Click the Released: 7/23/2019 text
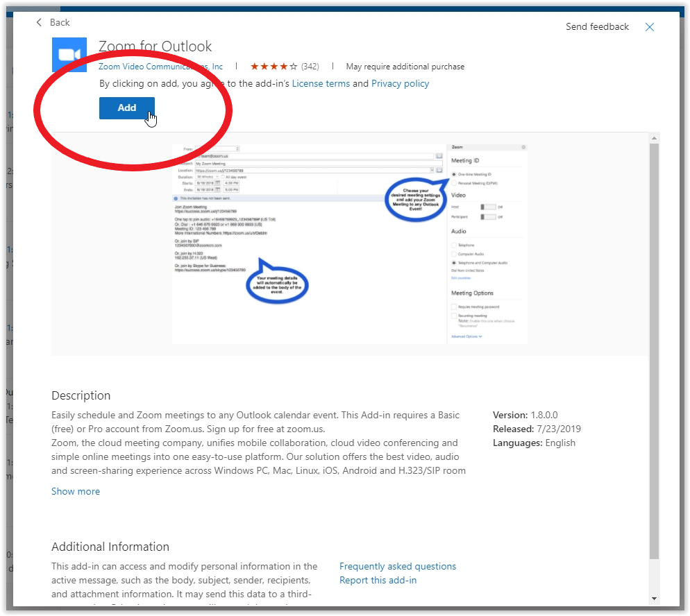 pyautogui.click(x=537, y=429)
